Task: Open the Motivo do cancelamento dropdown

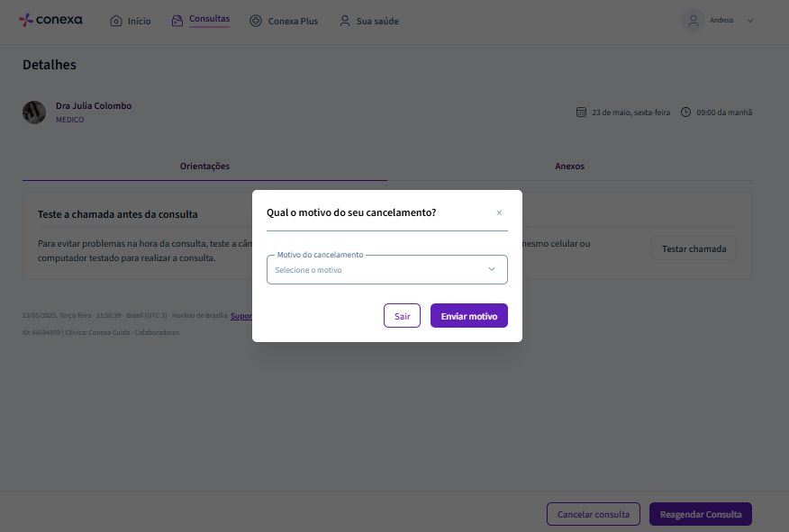Action: [x=387, y=269]
